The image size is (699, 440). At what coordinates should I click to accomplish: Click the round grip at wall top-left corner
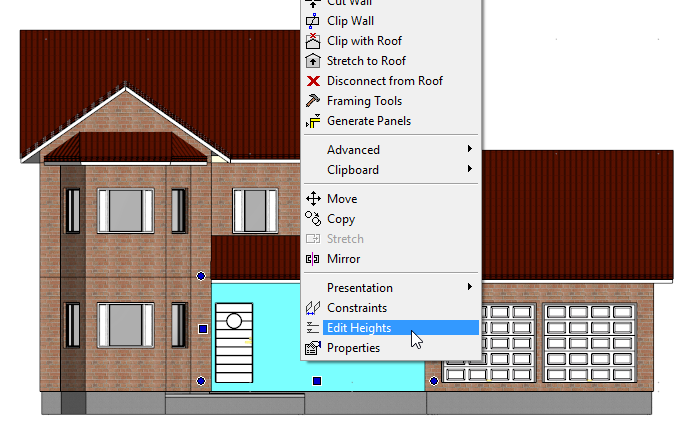pos(201,276)
